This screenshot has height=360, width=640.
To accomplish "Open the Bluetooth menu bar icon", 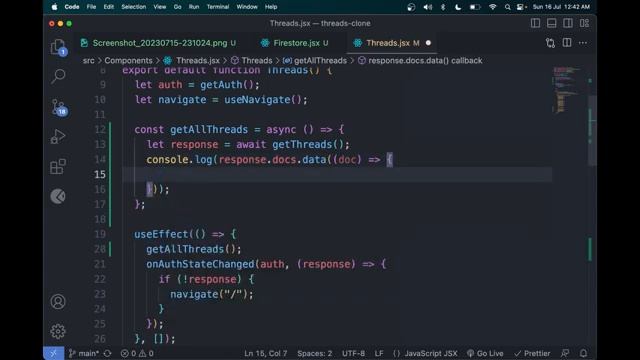I will [443, 7].
